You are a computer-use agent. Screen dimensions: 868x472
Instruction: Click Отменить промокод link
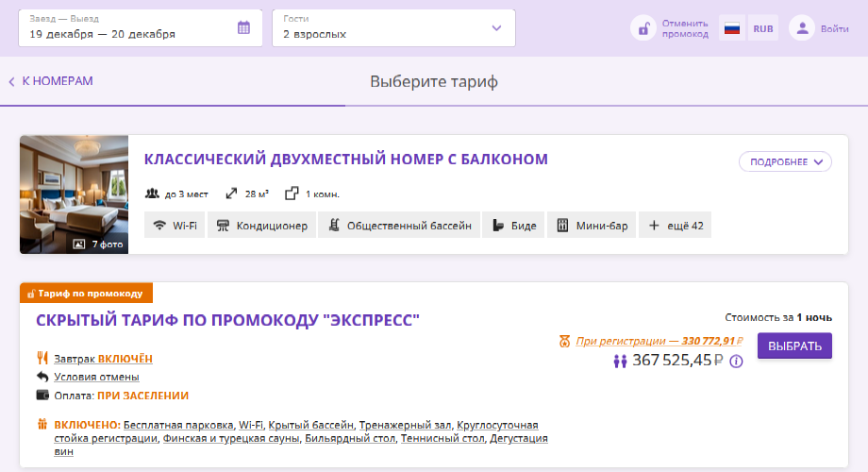click(x=685, y=28)
